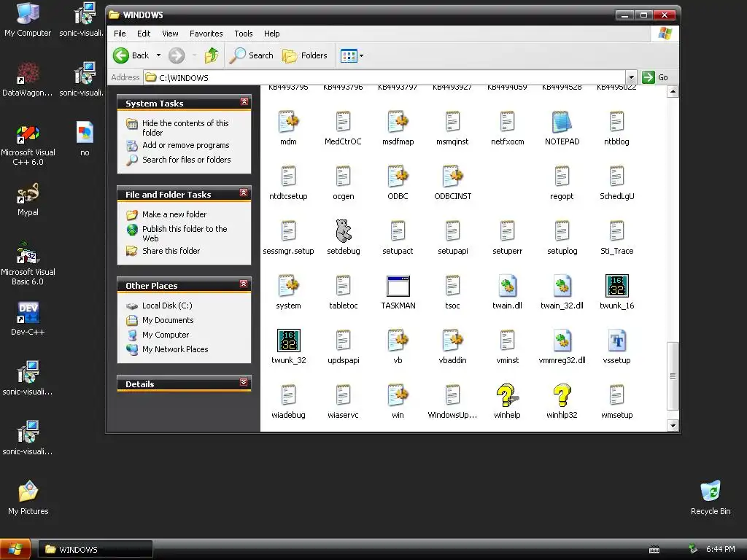Open the Help menu
Screen dimensions: 747x560
[271, 34]
